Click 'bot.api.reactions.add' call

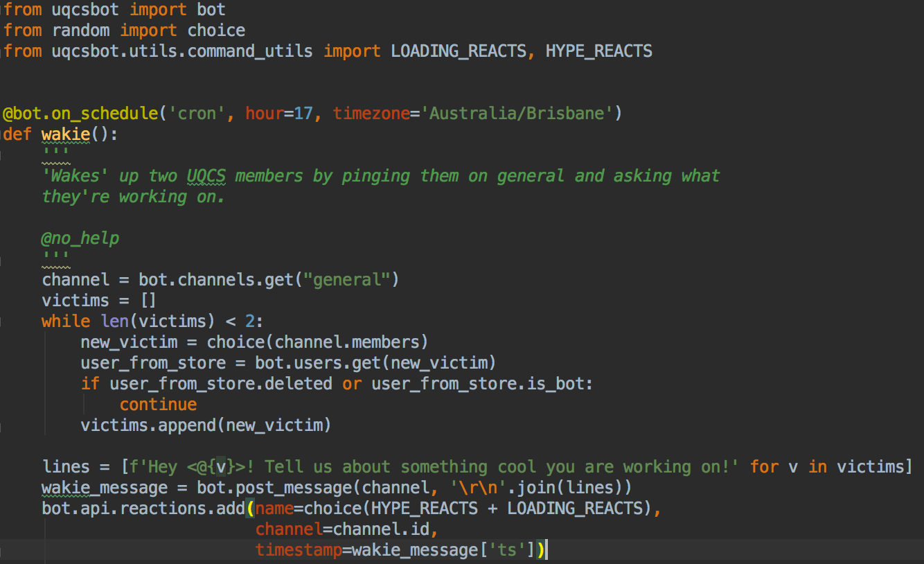click(x=143, y=509)
